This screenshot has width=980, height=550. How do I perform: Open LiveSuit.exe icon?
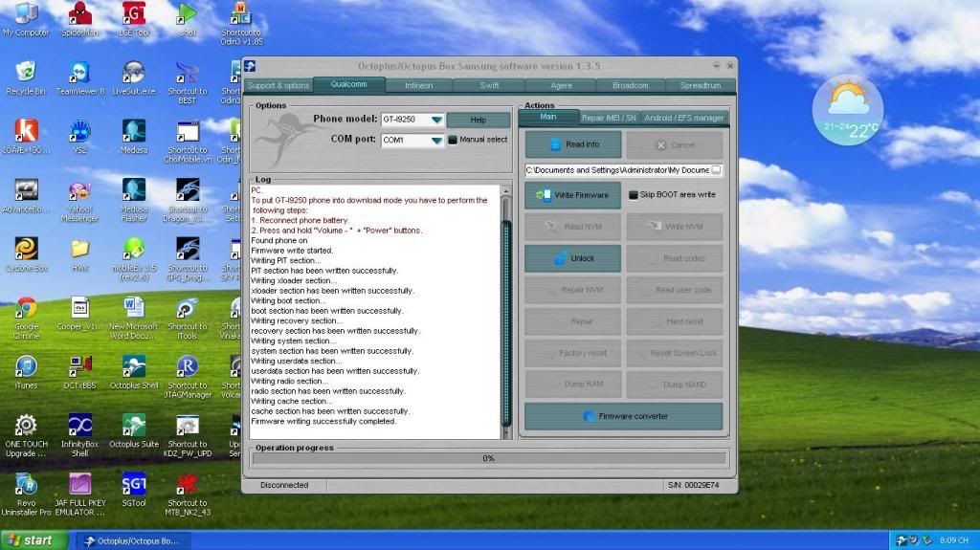pos(134,78)
